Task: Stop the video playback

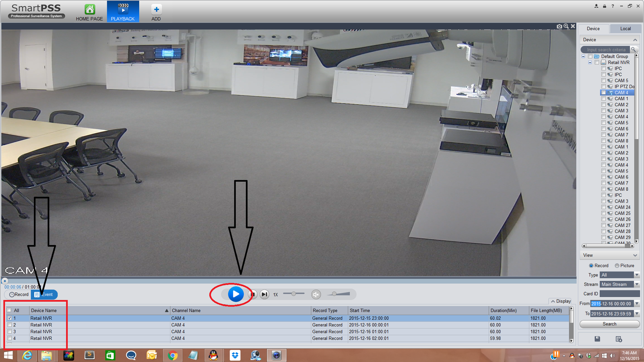Action: (x=253, y=294)
